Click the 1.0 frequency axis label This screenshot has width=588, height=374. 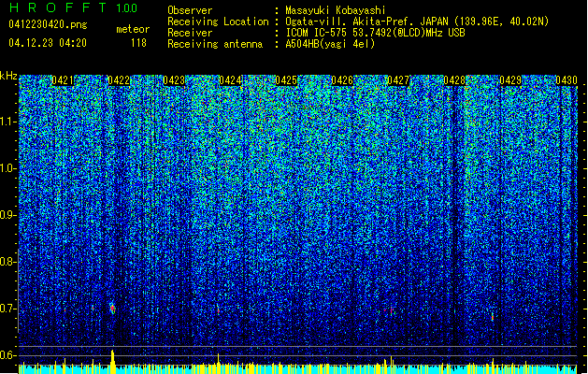point(8,168)
